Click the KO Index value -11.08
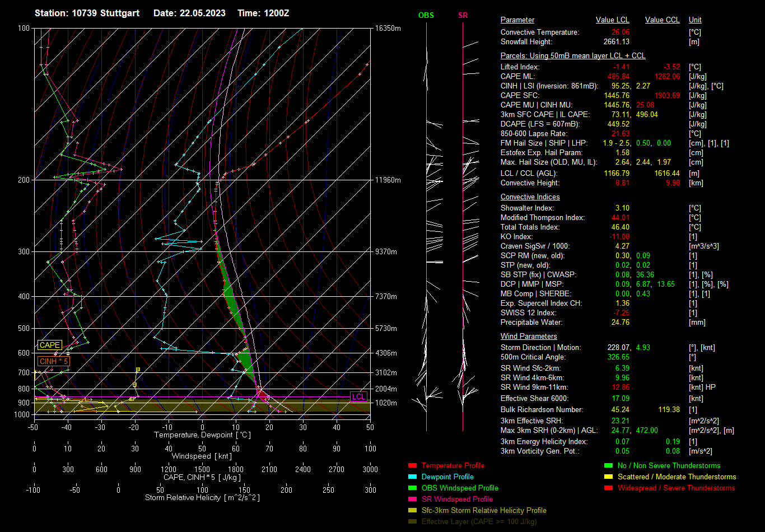765x532 pixels. 620,237
